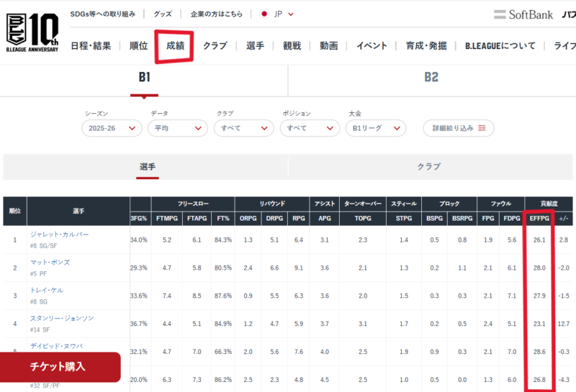The height and width of the screenshot is (392, 576).
Task: Click the チケット購入 button
Action: click(x=58, y=366)
